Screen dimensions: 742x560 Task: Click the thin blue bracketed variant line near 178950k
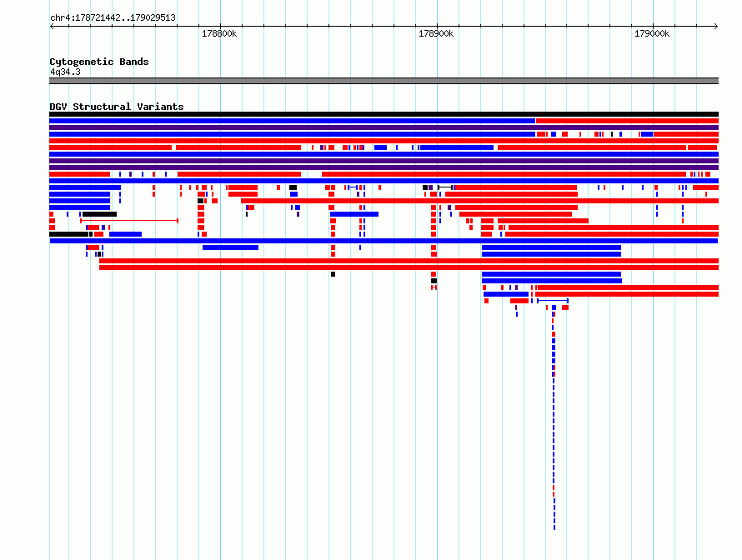pyautogui.click(x=553, y=301)
